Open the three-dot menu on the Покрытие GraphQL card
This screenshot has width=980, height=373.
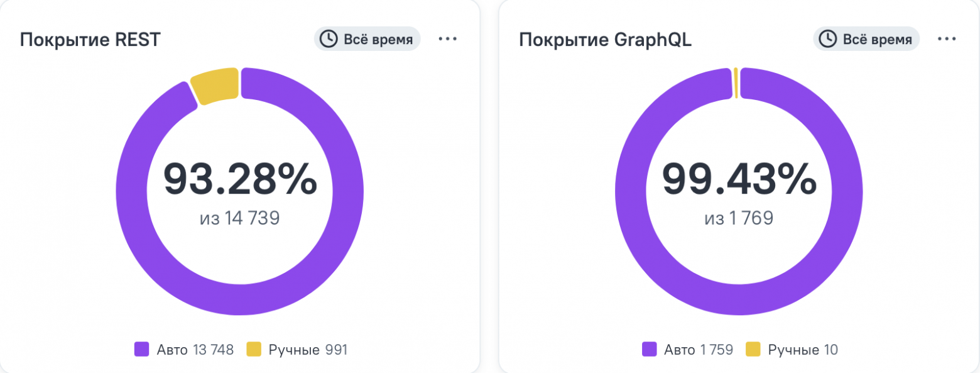946,39
